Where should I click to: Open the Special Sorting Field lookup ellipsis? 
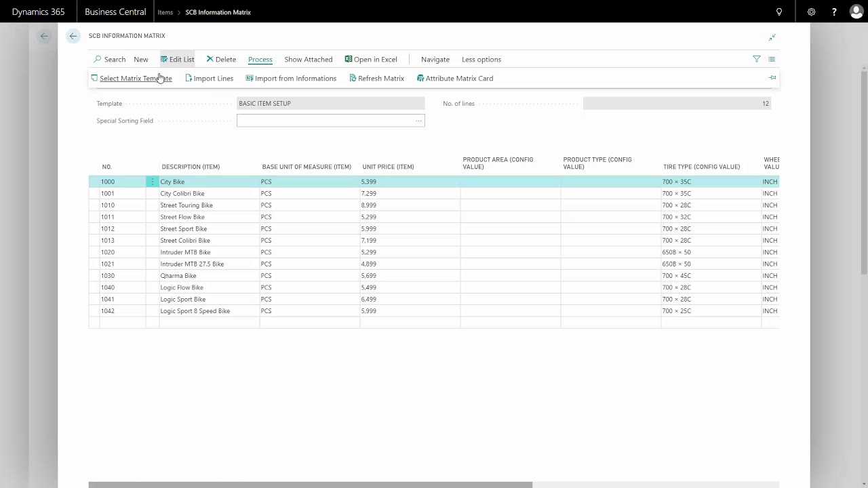click(418, 121)
